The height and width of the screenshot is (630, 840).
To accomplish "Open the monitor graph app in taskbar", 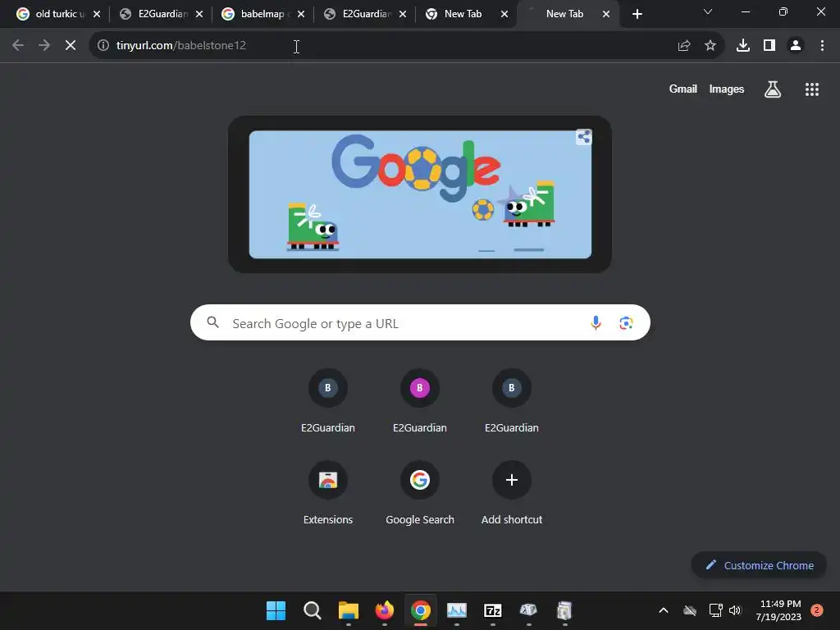I will click(456, 610).
